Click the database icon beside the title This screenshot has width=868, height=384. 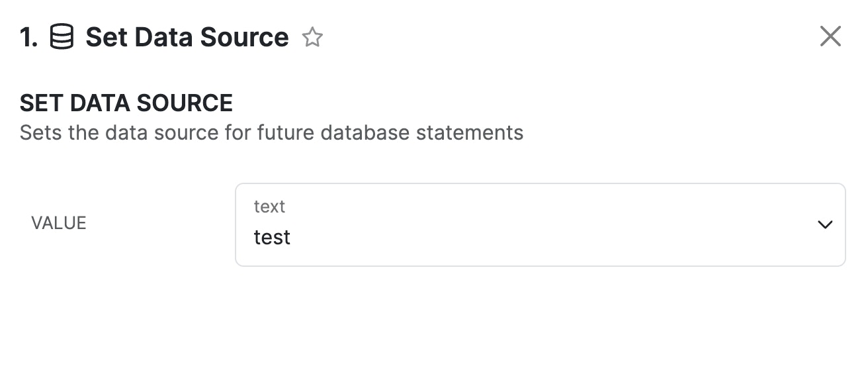click(x=62, y=37)
